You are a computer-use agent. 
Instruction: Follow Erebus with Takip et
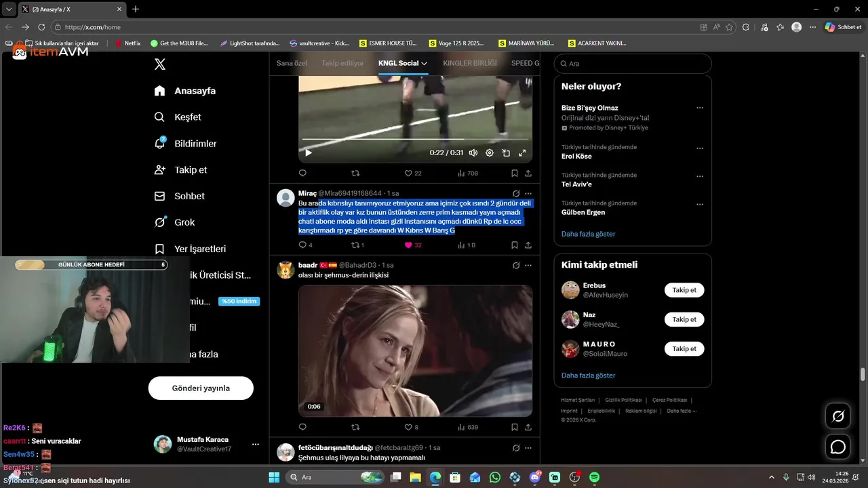[684, 290]
